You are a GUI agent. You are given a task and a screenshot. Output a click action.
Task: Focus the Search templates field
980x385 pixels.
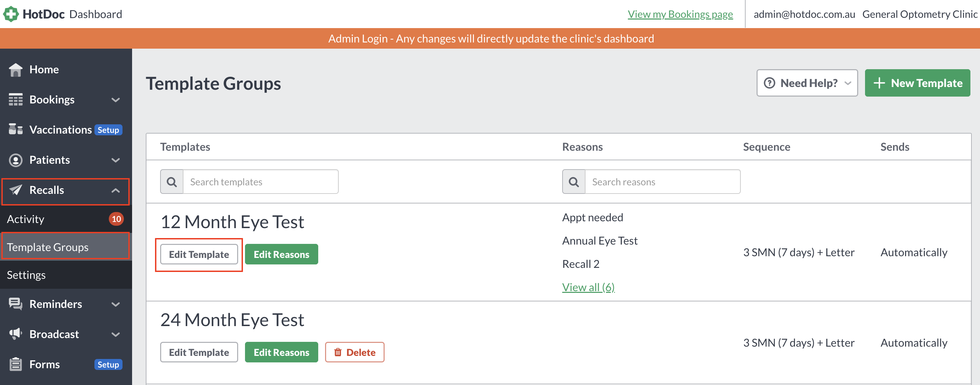click(261, 182)
